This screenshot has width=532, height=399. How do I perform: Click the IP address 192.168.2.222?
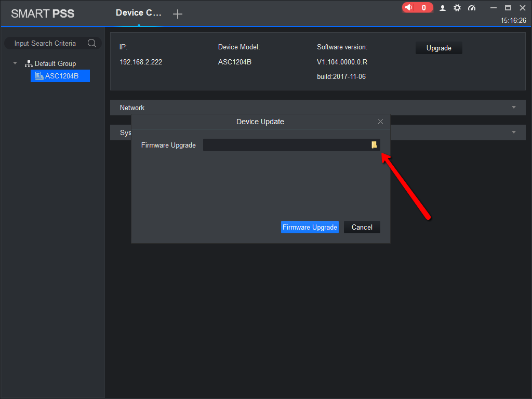(141, 62)
